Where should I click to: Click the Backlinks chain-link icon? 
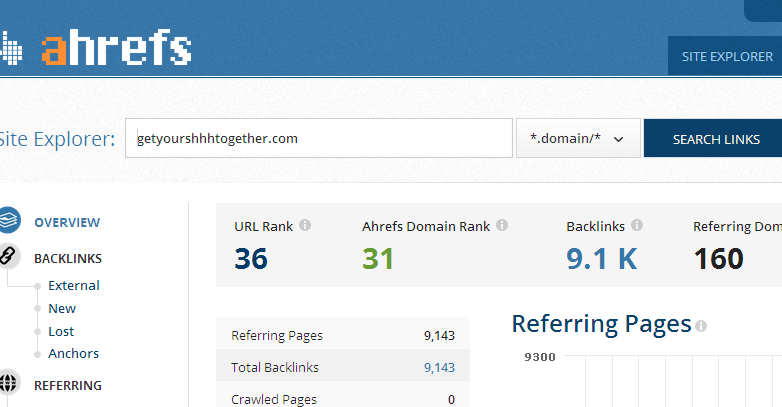(x=8, y=256)
